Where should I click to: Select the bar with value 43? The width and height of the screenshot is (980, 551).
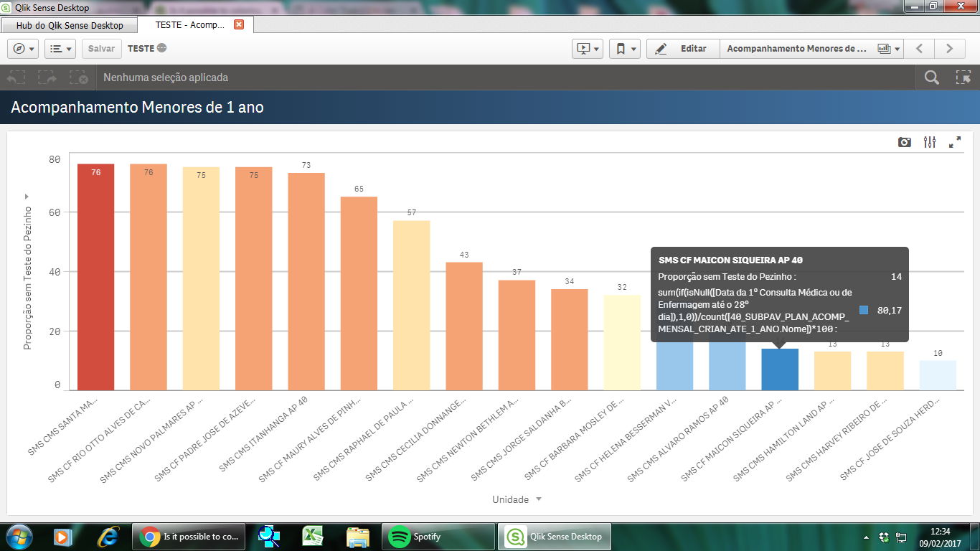click(x=464, y=326)
